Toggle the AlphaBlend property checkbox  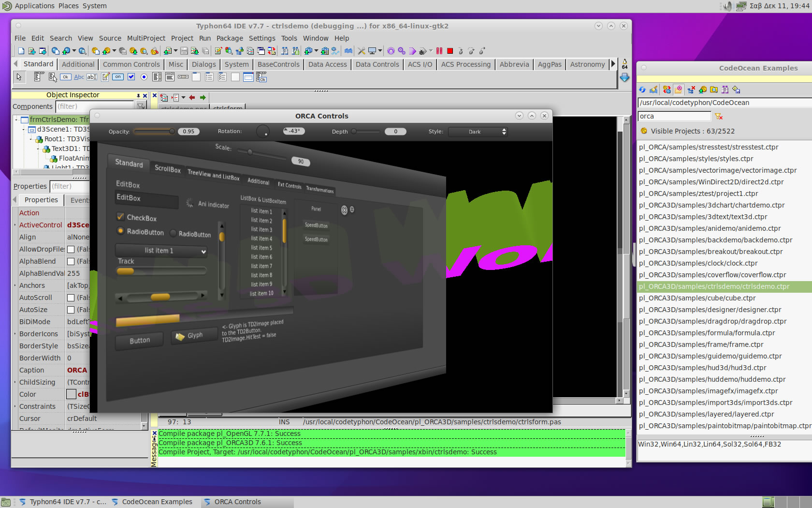coord(71,261)
